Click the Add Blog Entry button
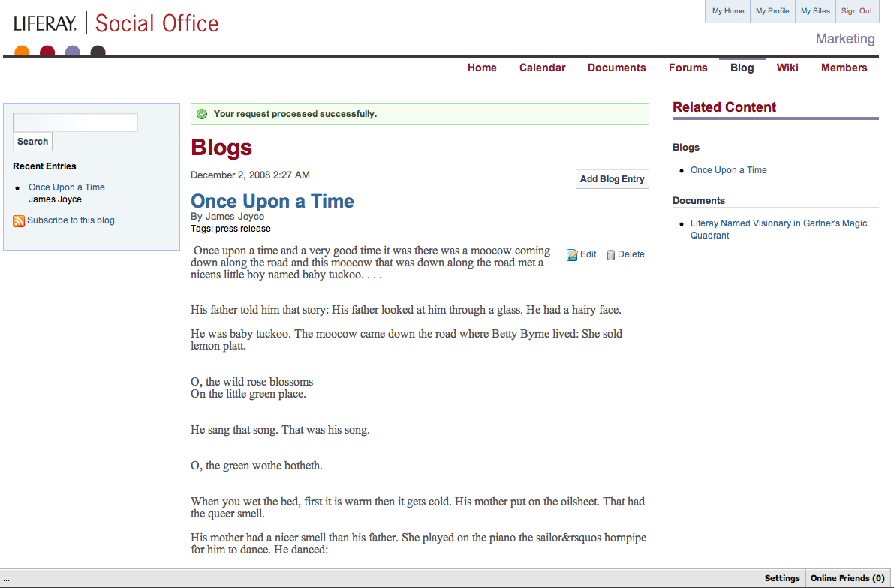The height and width of the screenshot is (588, 894). click(612, 179)
